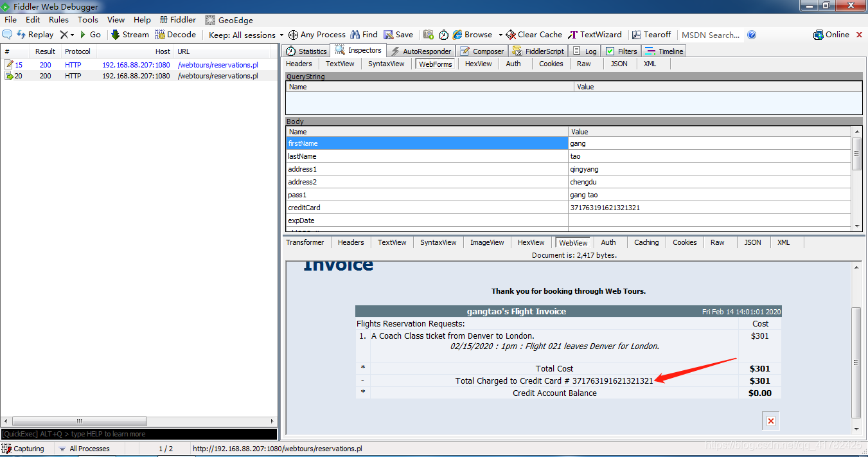Switch to the Composer tab

482,51
